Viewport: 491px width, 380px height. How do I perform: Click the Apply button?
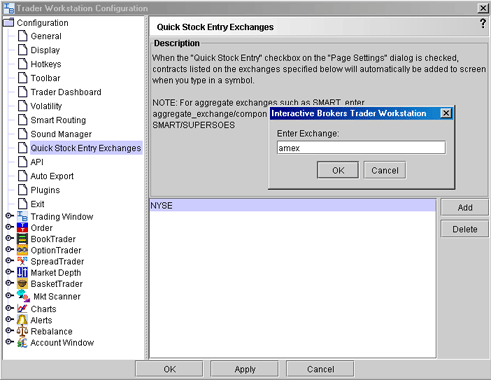click(245, 369)
